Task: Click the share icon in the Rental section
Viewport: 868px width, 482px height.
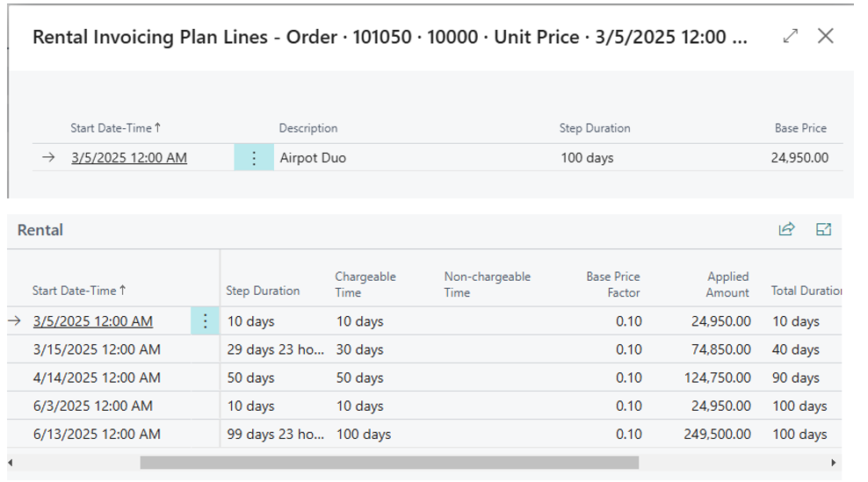Action: pos(786,229)
